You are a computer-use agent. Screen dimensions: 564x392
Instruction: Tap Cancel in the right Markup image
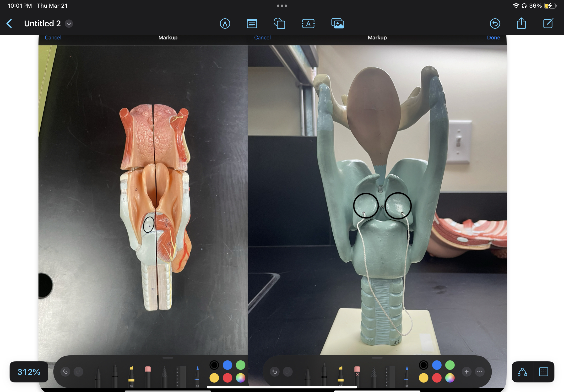pyautogui.click(x=262, y=38)
